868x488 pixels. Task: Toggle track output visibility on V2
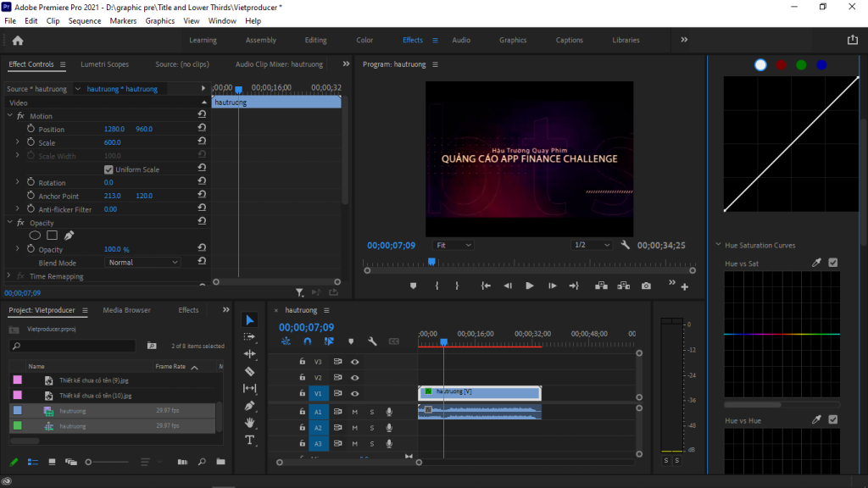pos(355,378)
